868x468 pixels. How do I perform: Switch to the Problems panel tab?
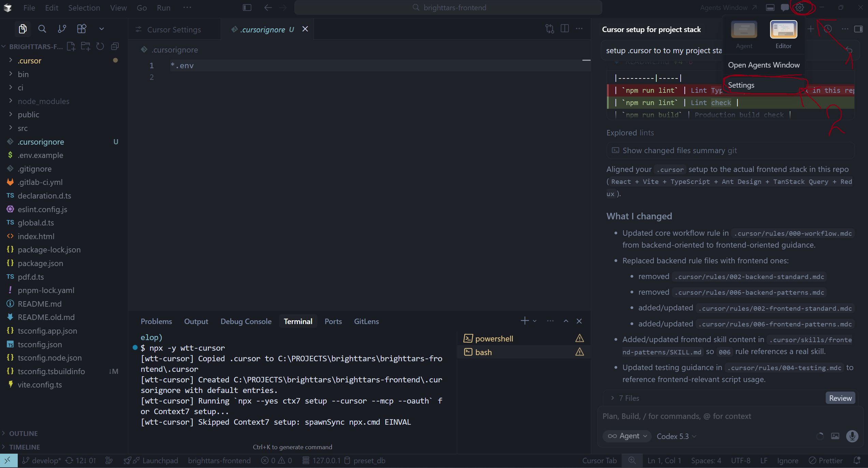click(x=156, y=321)
